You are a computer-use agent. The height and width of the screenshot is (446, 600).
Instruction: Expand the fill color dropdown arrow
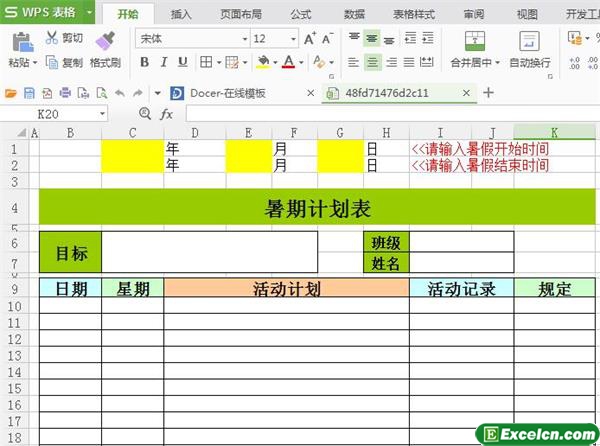pos(275,62)
